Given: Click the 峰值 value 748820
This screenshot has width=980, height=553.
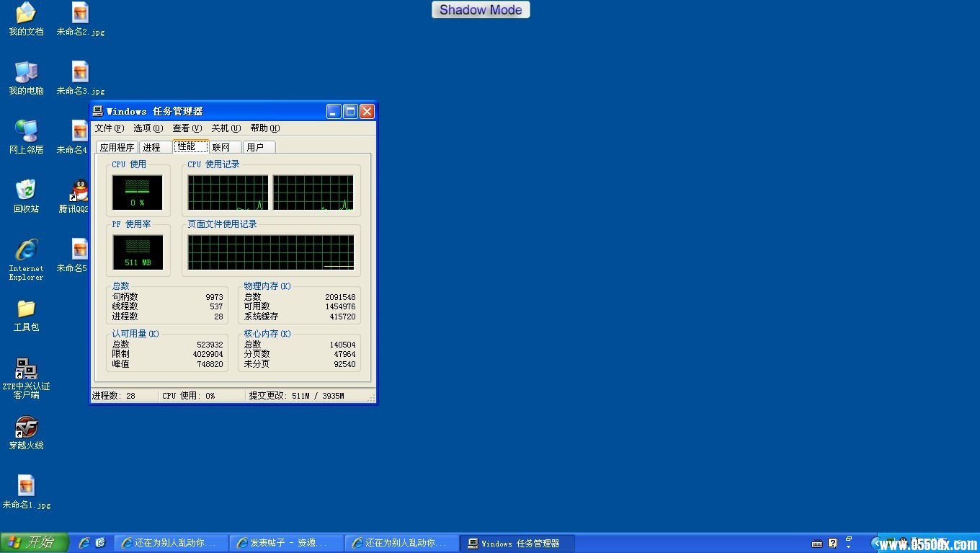Looking at the screenshot, I should click(210, 364).
